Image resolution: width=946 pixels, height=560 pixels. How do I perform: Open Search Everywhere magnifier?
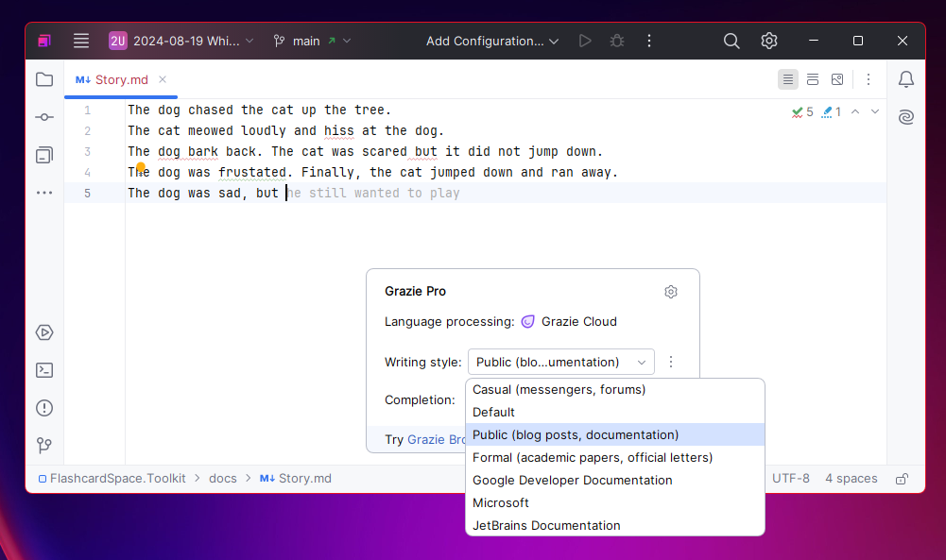pos(731,41)
